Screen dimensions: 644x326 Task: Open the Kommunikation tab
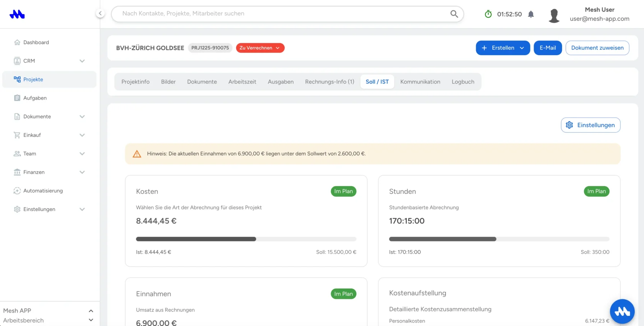point(420,82)
